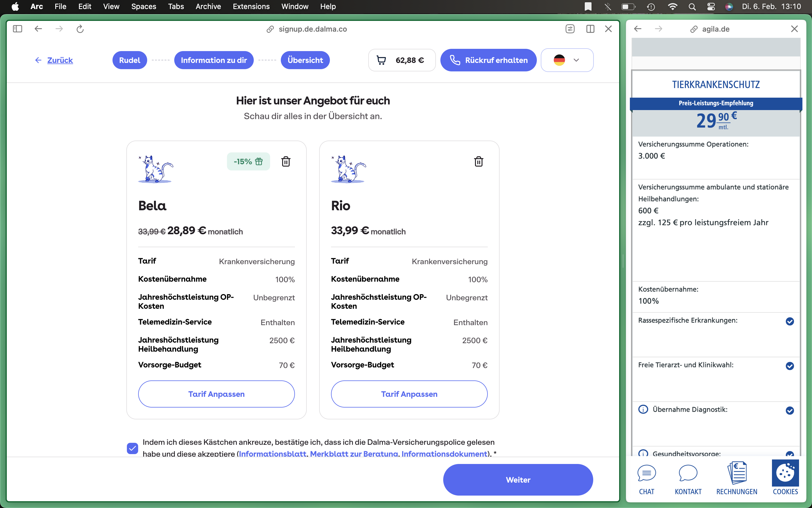Image resolution: width=812 pixels, height=508 pixels.
Task: Click the Übernahme Diagnostik checkmark
Action: tap(790, 410)
